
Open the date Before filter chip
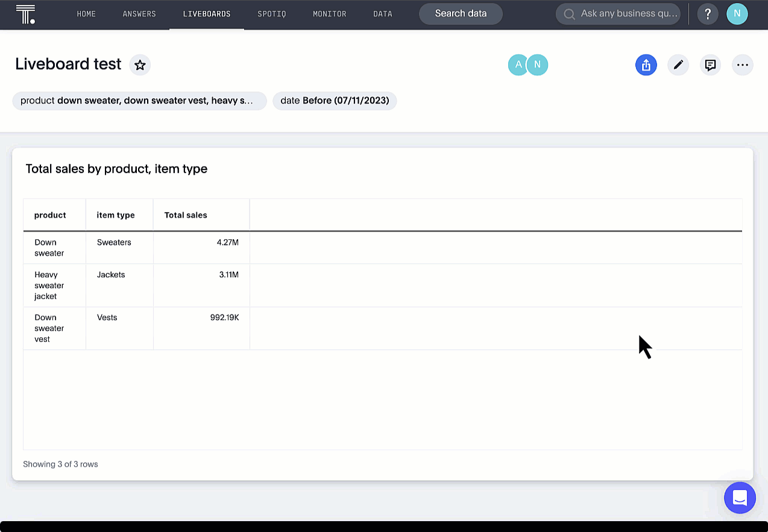pyautogui.click(x=335, y=101)
